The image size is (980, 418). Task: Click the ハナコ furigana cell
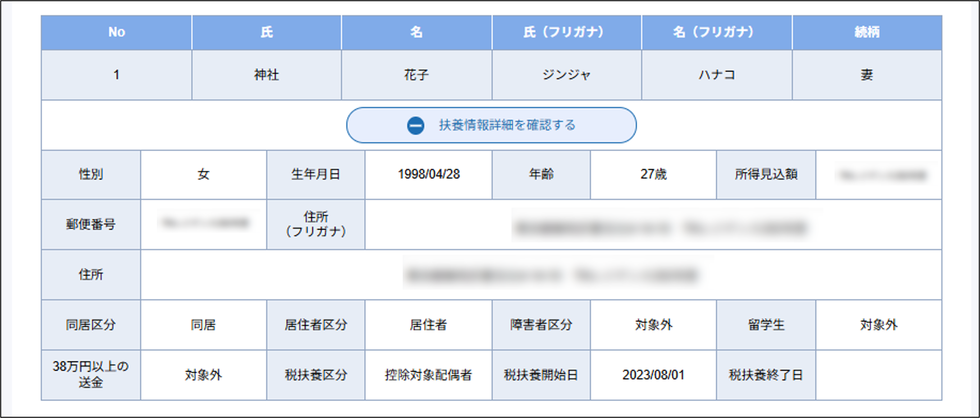717,75
